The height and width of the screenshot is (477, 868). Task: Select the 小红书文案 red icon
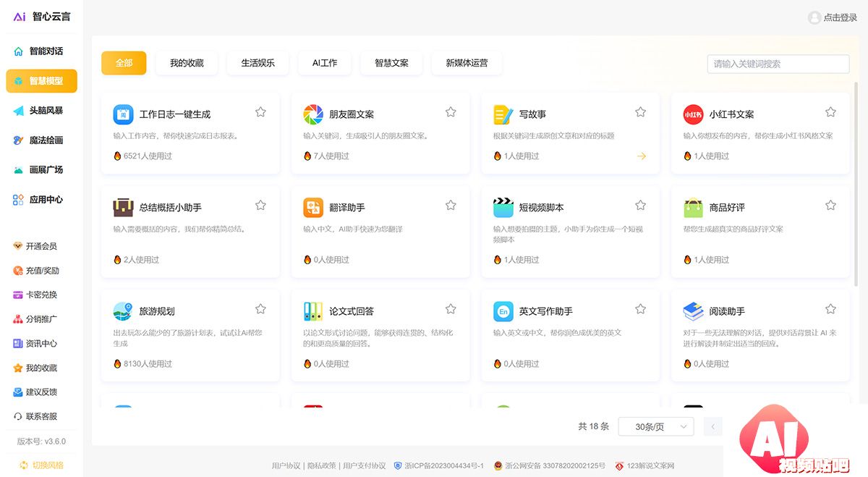pyautogui.click(x=693, y=114)
